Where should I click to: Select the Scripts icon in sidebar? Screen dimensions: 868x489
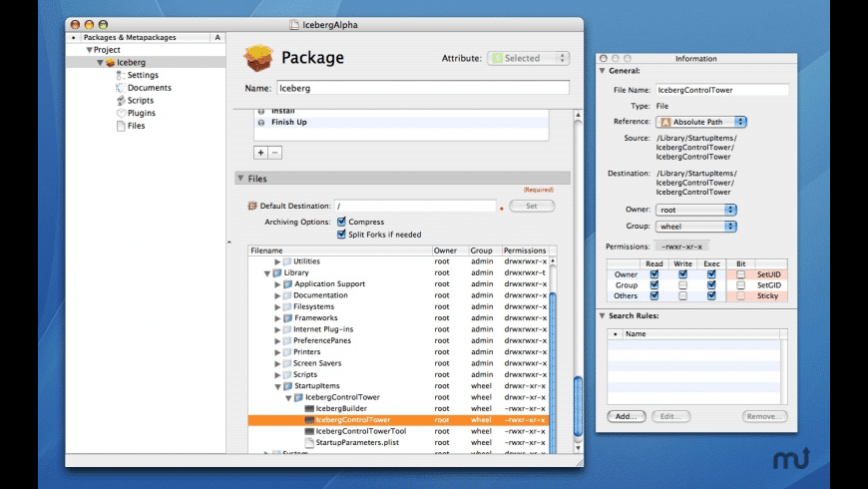[x=120, y=101]
